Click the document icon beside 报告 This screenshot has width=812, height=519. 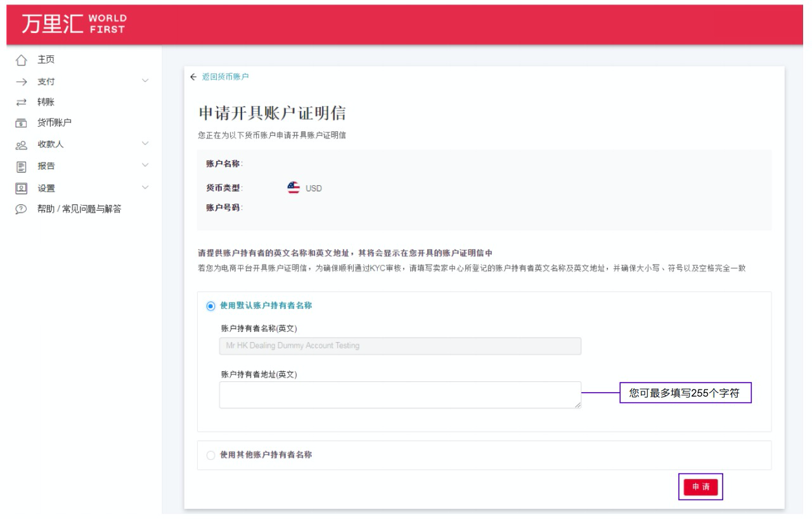click(x=22, y=166)
